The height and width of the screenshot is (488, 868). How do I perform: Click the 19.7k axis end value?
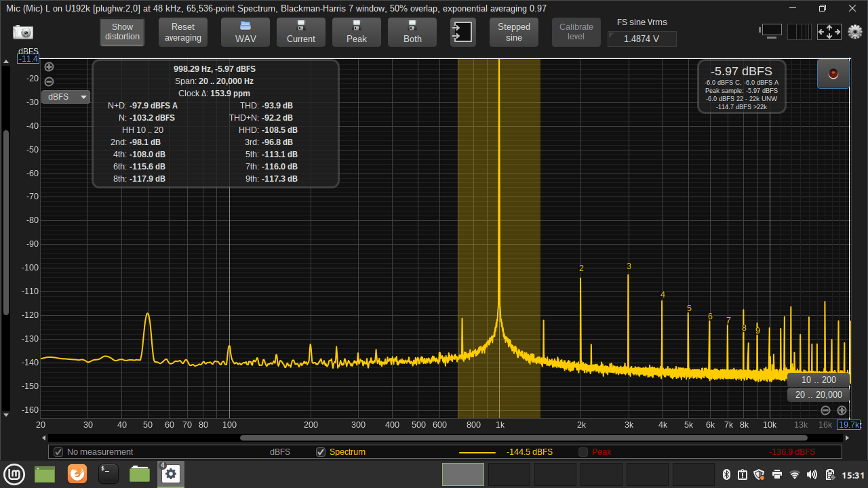[x=848, y=425]
